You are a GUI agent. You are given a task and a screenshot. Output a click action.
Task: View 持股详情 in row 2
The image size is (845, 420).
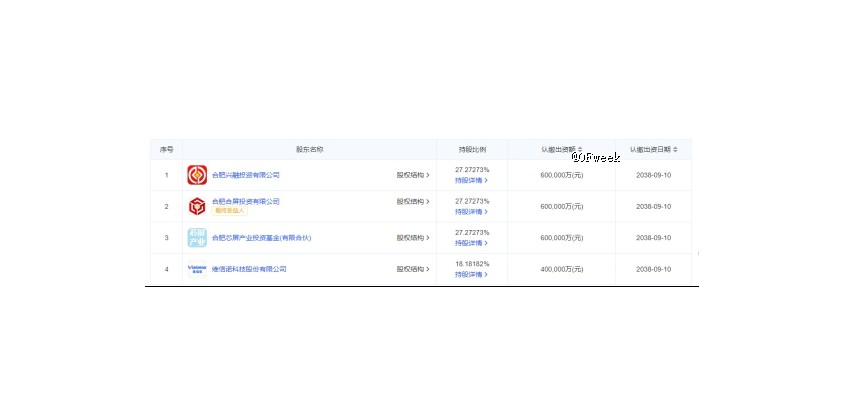pyautogui.click(x=471, y=211)
